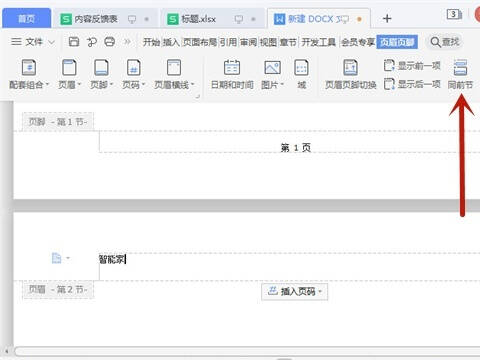Click 显示后一项 show next item

coord(412,84)
